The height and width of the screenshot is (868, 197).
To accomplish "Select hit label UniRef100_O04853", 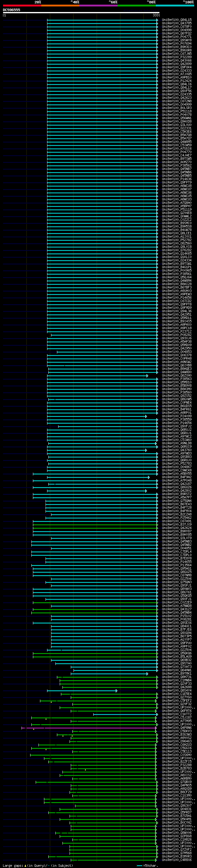I will click(x=177, y=352).
